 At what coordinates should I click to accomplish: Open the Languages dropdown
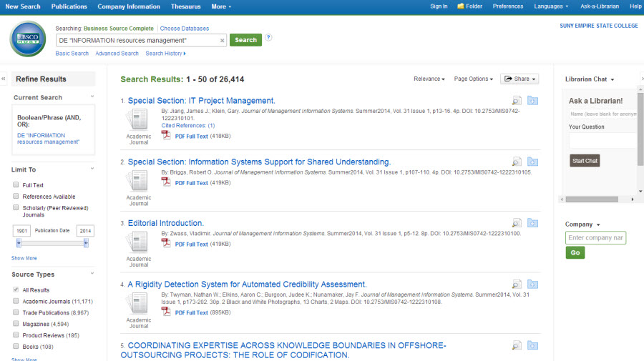pos(551,6)
